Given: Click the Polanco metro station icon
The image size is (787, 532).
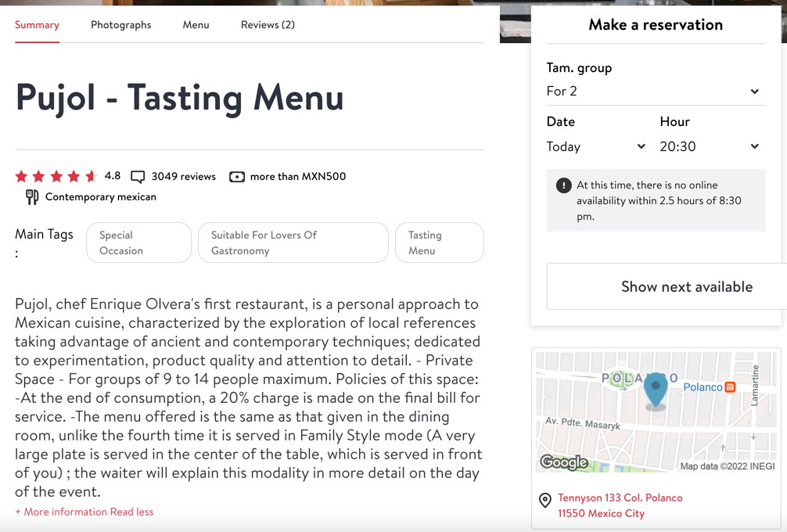Looking at the screenshot, I should point(730,387).
